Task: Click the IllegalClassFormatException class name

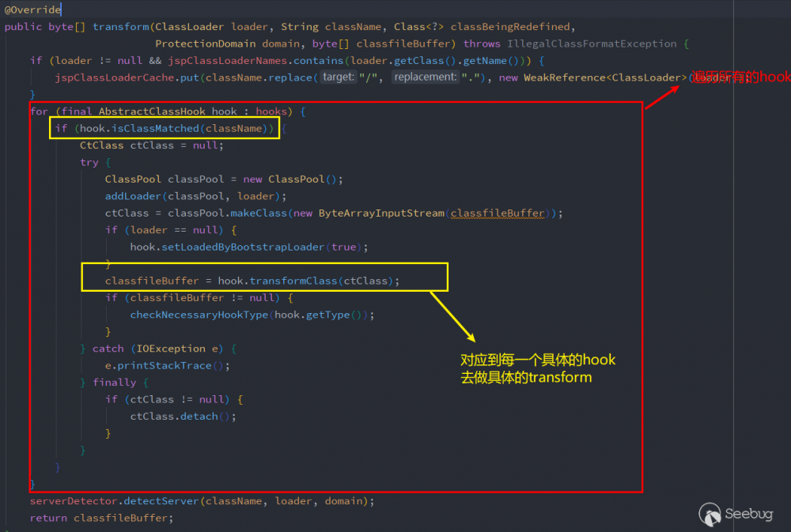Action: click(592, 43)
